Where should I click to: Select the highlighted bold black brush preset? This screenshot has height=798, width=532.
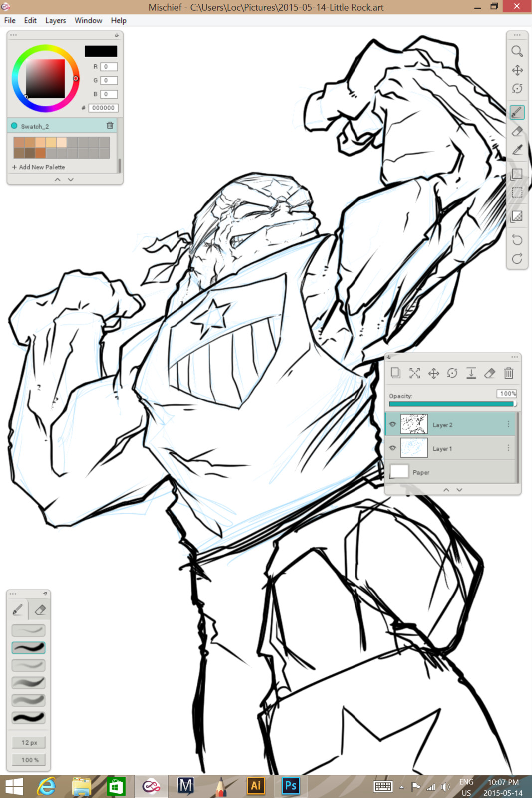coord(28,648)
